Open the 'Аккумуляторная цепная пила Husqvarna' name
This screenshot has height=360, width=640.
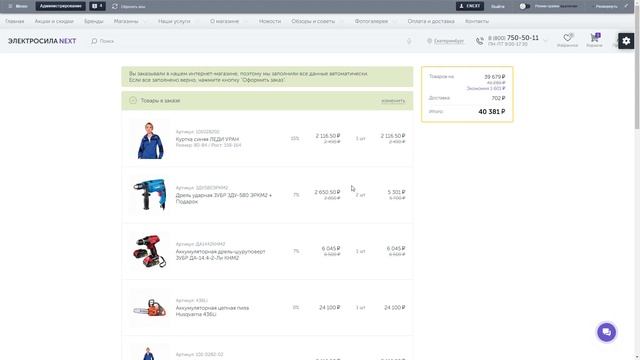pyautogui.click(x=212, y=311)
